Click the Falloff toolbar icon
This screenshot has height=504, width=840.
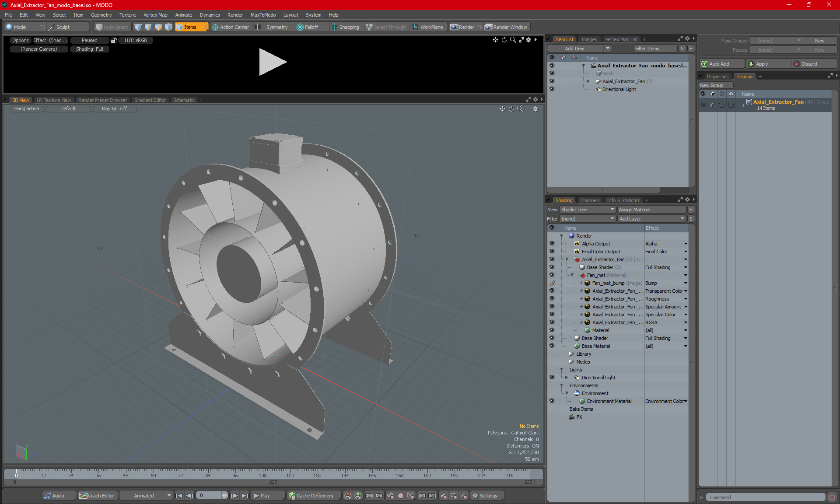(x=300, y=27)
